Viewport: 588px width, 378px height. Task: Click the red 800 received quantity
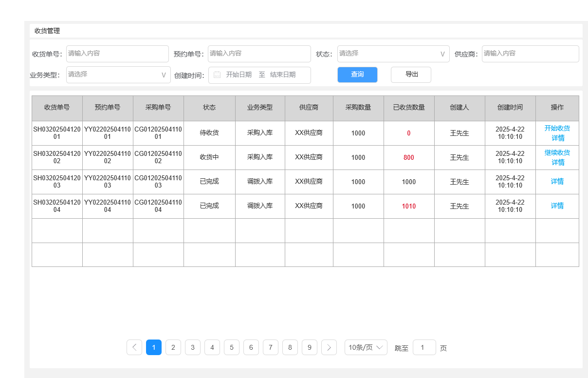409,157
